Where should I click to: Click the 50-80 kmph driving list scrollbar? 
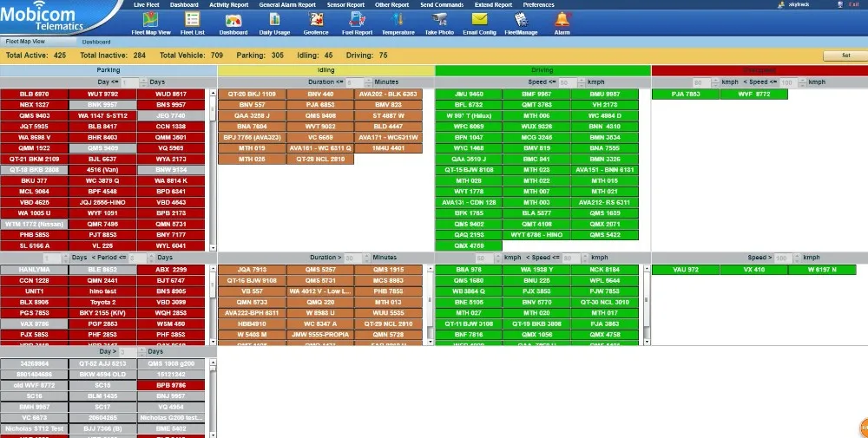click(647, 304)
